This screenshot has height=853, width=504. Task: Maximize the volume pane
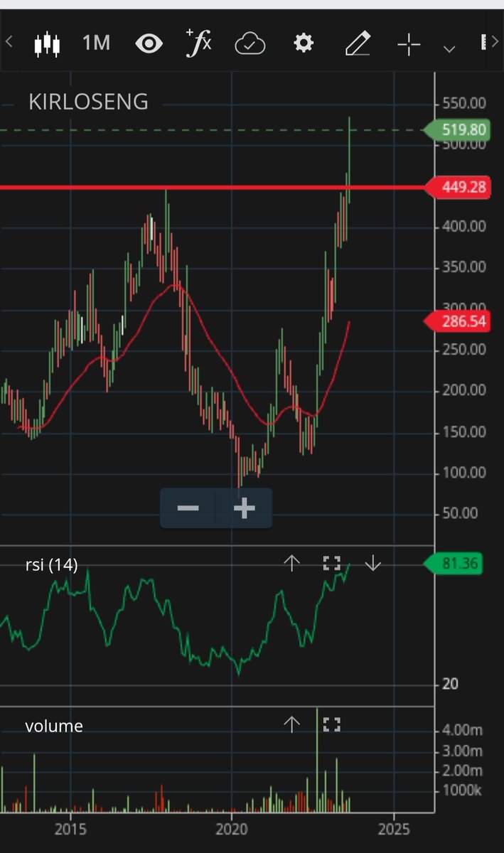pyautogui.click(x=332, y=724)
